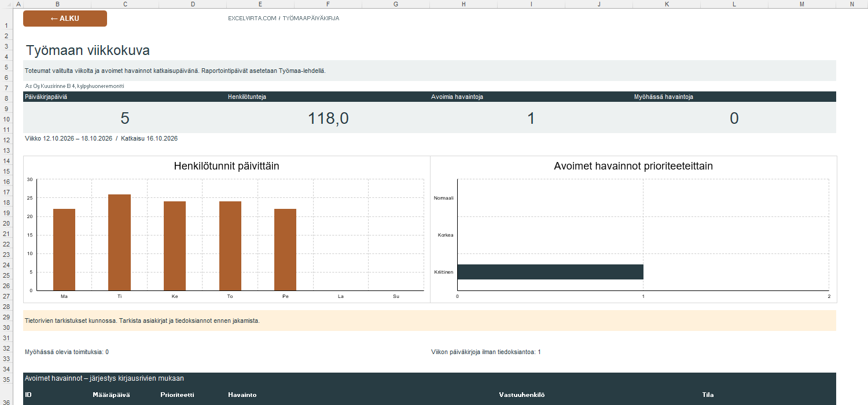868x405 pixels.
Task: Select the "Määräpäivä" table column header
Action: coord(111,395)
